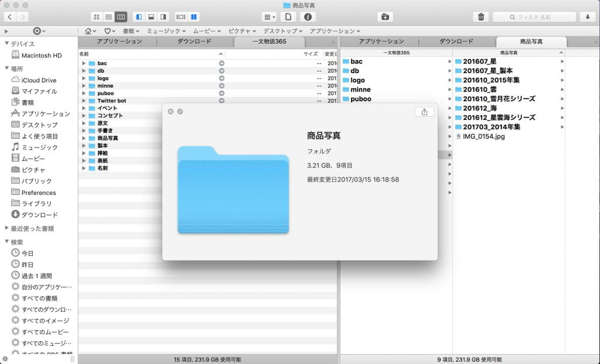Go forward with the right arrow button
The height and width of the screenshot is (364, 600).
point(23,17)
